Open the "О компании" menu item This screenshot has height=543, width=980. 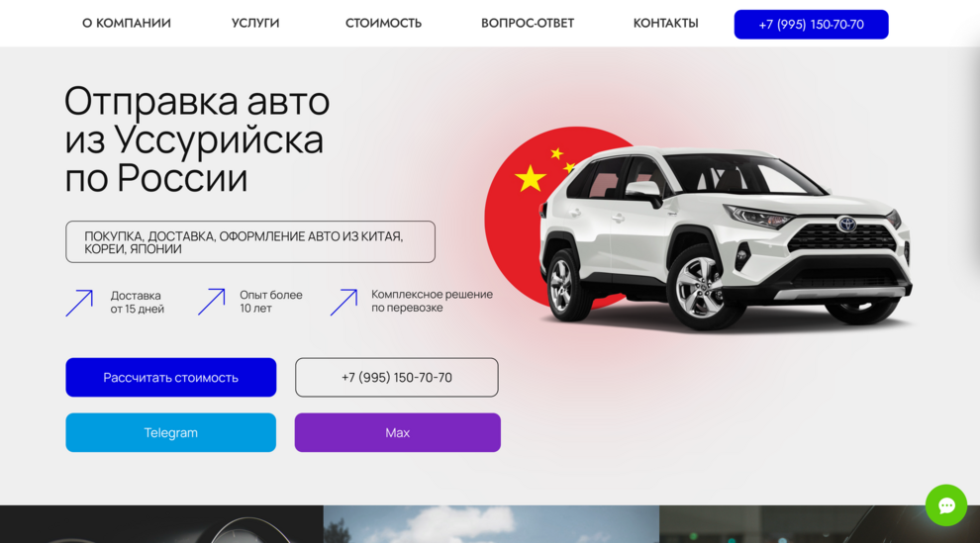(127, 23)
